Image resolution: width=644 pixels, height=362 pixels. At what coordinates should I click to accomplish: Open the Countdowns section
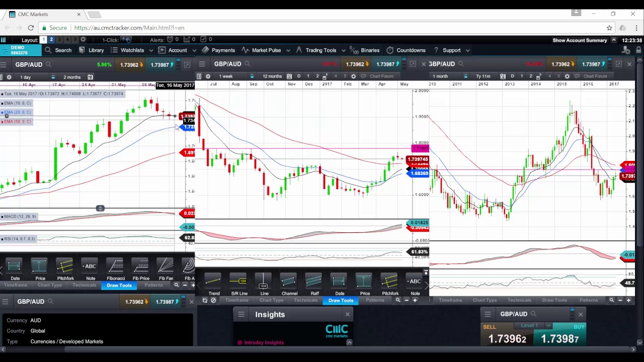(406, 50)
